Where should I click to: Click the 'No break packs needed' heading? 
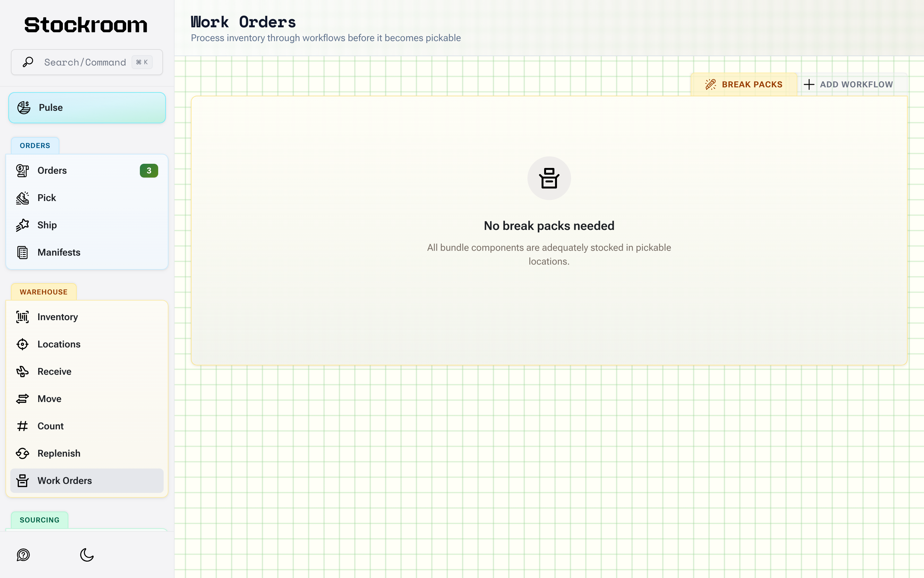pos(549,226)
